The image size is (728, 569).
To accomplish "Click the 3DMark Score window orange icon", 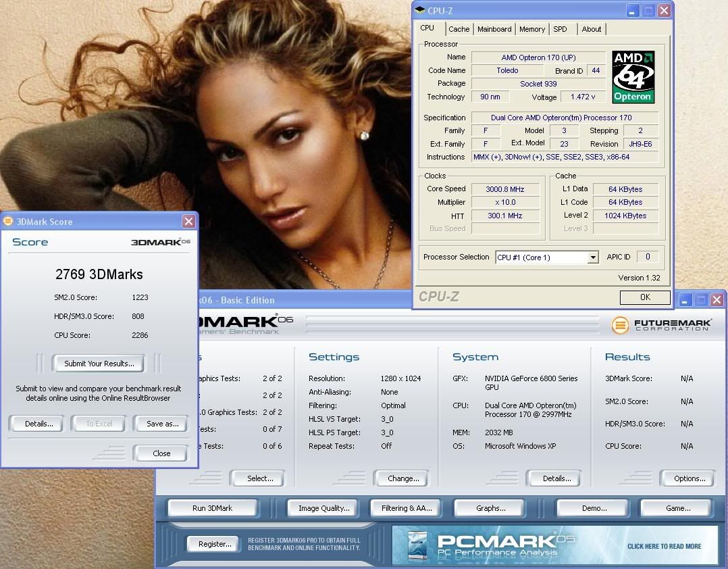I will click(x=8, y=221).
